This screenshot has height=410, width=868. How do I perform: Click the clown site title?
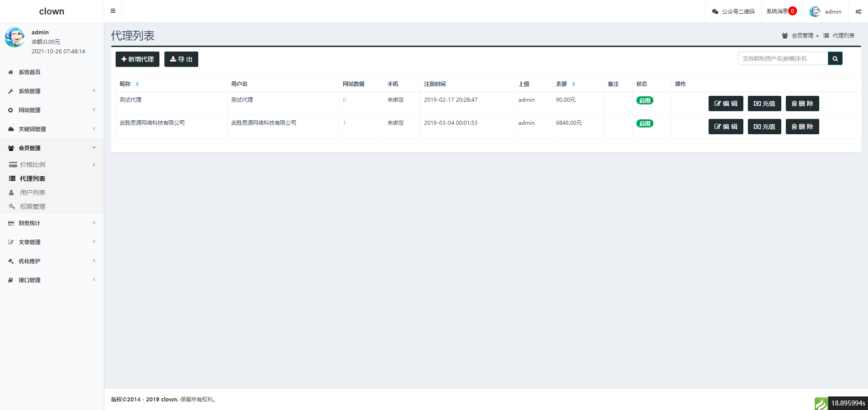[x=51, y=11]
